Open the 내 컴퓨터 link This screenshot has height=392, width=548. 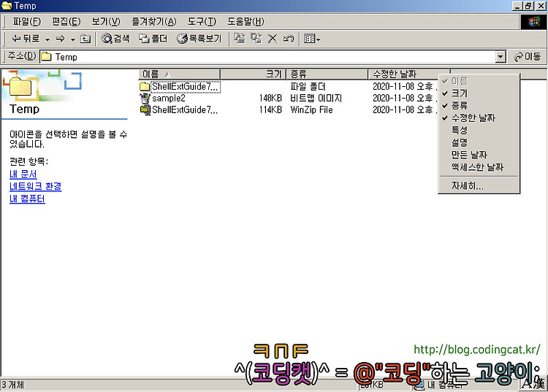point(27,199)
